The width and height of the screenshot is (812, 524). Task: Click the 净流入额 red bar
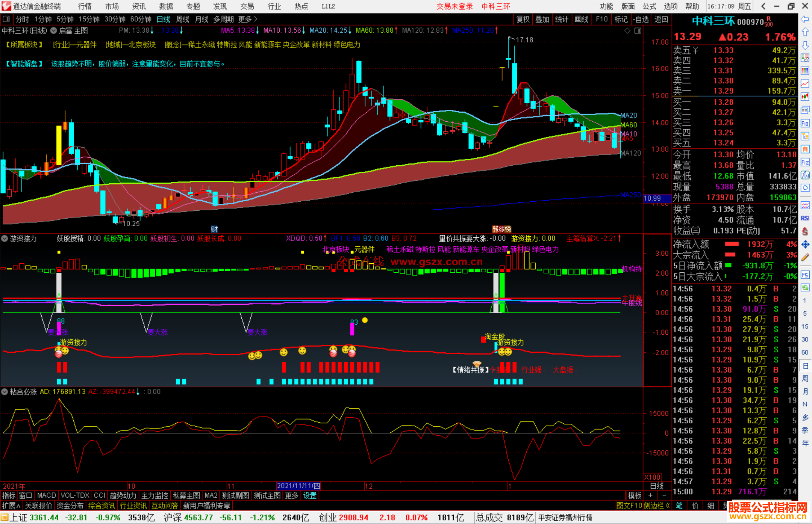point(732,244)
